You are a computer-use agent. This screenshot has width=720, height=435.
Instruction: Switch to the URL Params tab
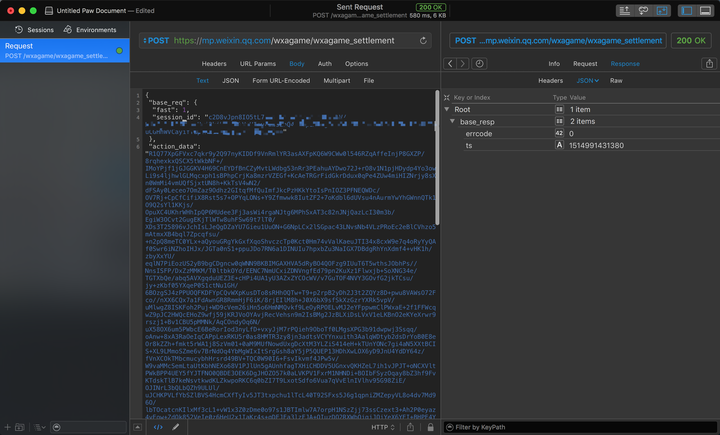coord(258,63)
